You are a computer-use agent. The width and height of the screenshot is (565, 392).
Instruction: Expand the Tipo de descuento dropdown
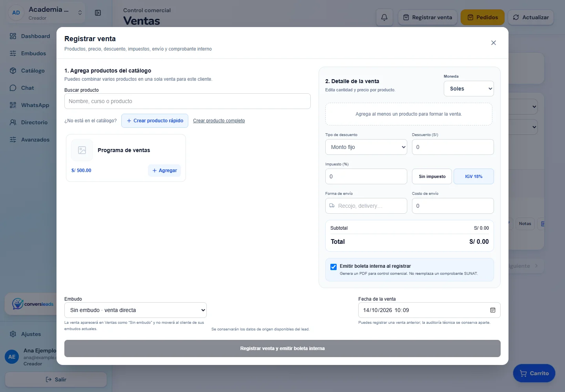366,147
